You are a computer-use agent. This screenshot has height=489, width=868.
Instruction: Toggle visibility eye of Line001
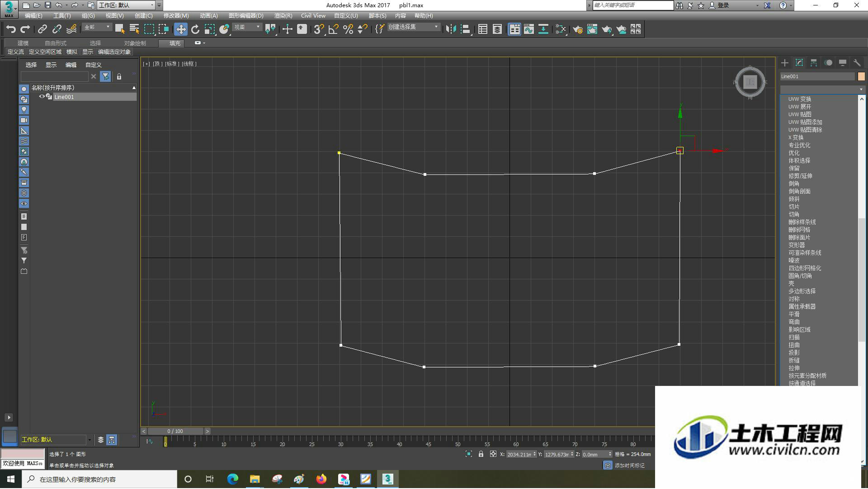42,97
